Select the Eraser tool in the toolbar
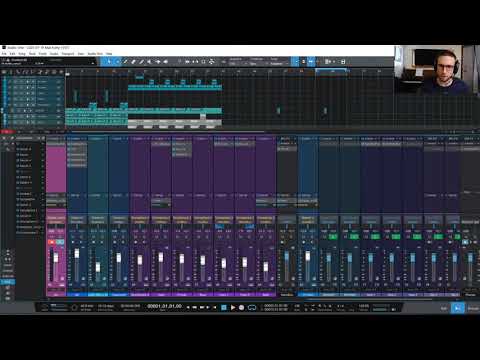The image size is (480, 360). [x=133, y=62]
